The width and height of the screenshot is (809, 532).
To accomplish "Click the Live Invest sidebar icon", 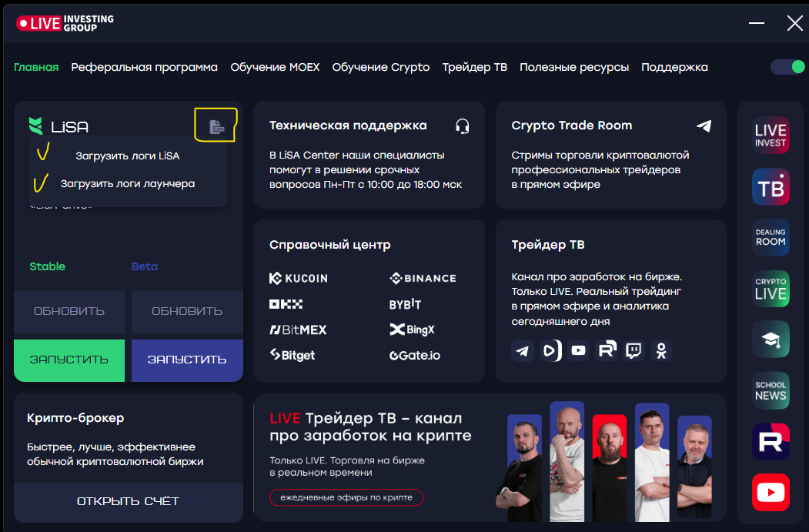I will point(771,136).
